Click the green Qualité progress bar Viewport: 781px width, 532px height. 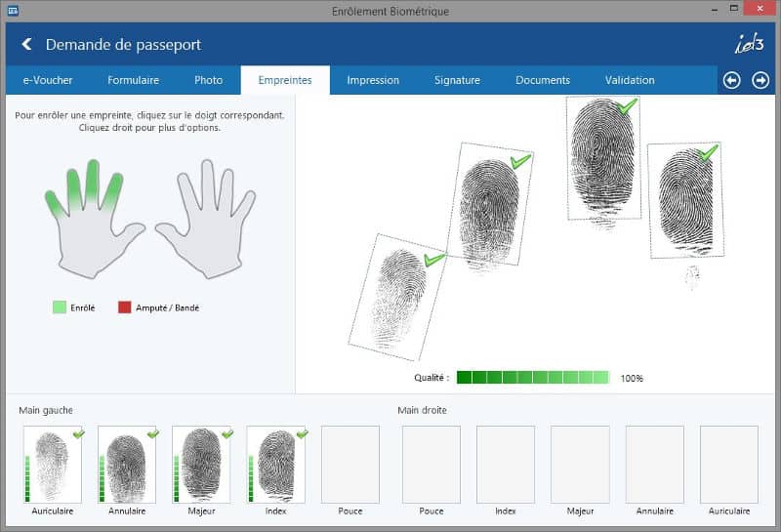(533, 378)
